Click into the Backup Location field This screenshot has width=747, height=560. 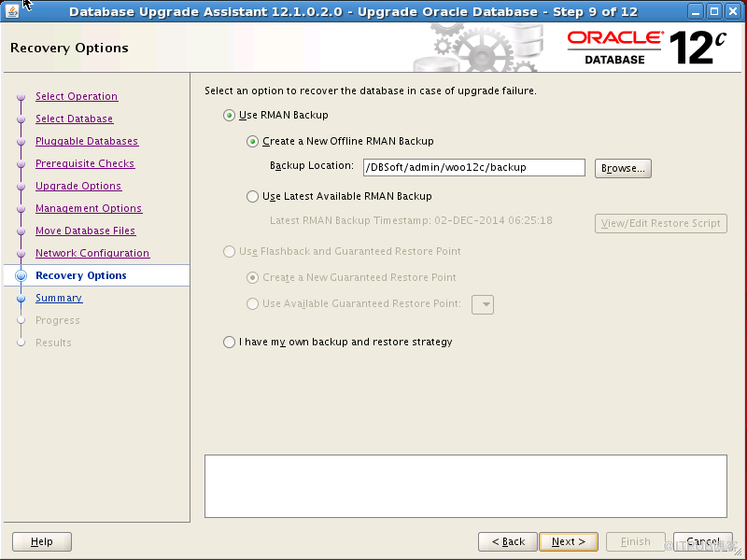coord(474,168)
